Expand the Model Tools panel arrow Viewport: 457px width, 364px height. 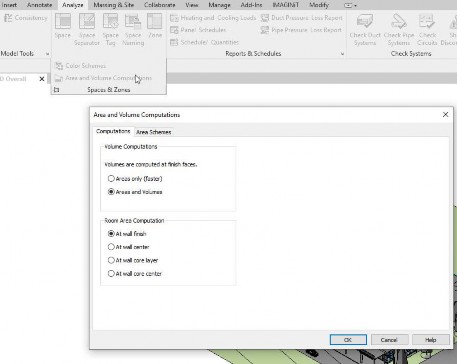coord(47,54)
